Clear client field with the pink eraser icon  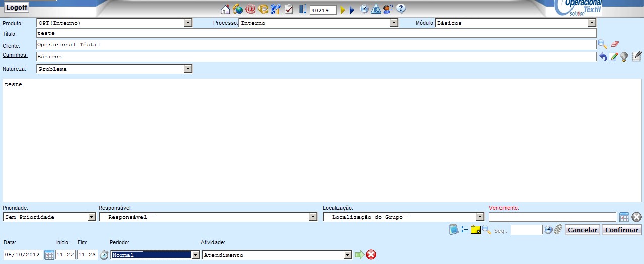[614, 44]
